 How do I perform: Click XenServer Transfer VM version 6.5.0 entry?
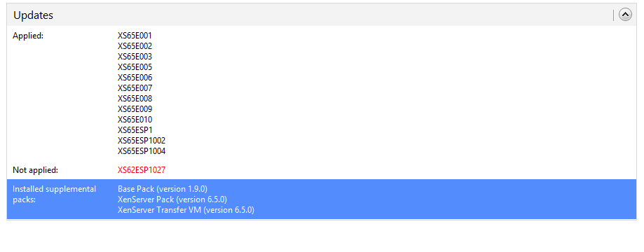coord(186,211)
